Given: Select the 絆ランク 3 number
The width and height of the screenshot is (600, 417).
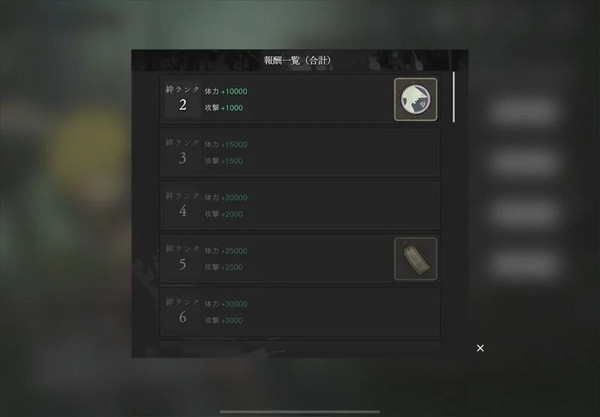Looking at the screenshot, I should (x=183, y=158).
